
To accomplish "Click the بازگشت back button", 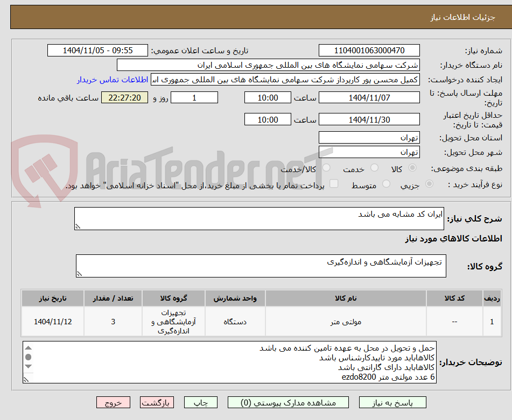I will coord(157,402).
